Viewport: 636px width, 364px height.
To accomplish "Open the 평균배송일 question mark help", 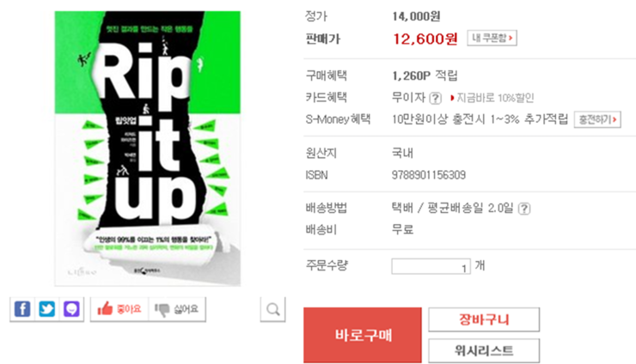I will 524,209.
